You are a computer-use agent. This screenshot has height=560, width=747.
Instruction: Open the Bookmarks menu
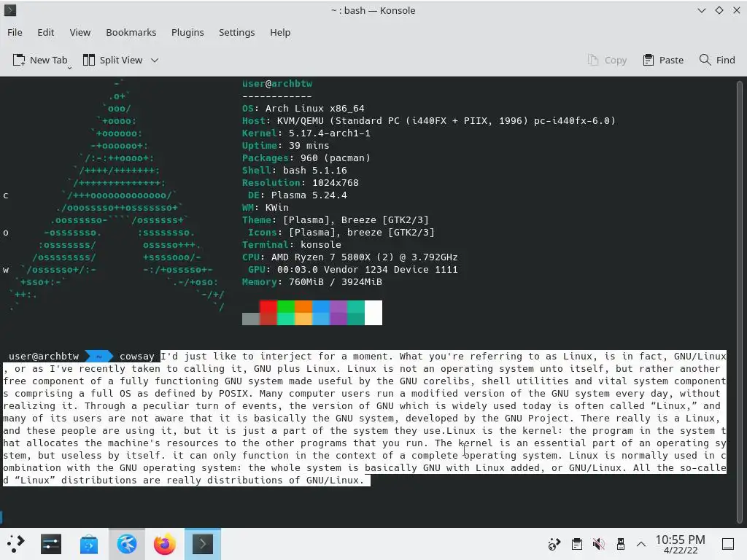[131, 32]
